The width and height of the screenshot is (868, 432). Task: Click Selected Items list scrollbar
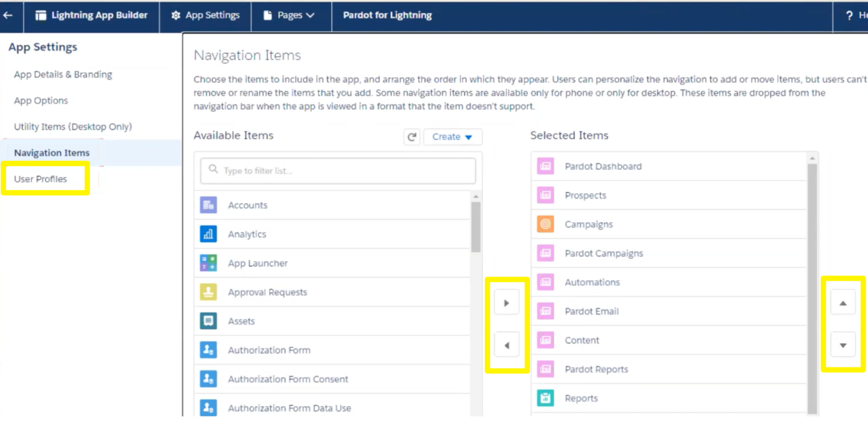[812, 288]
